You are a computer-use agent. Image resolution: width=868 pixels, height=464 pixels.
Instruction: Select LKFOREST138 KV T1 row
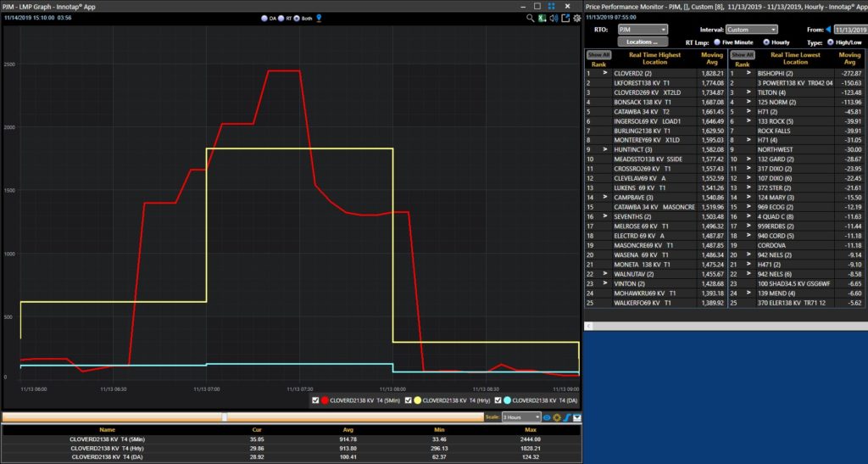(655, 83)
